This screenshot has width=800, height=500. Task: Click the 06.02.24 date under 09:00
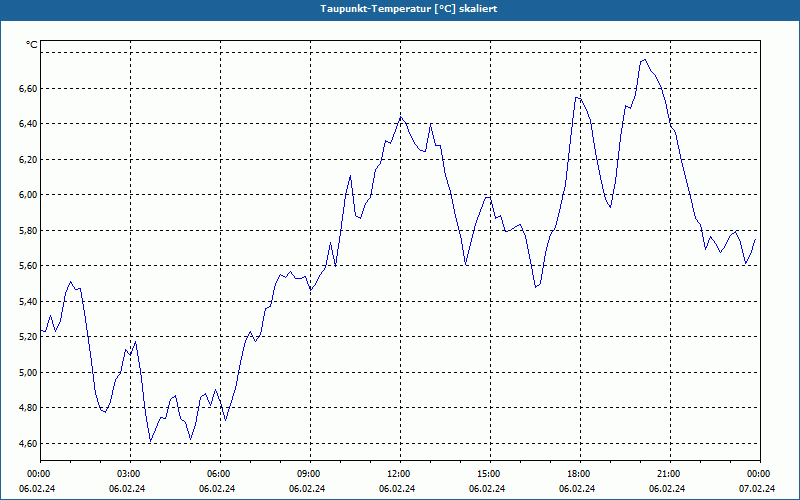pos(307,488)
